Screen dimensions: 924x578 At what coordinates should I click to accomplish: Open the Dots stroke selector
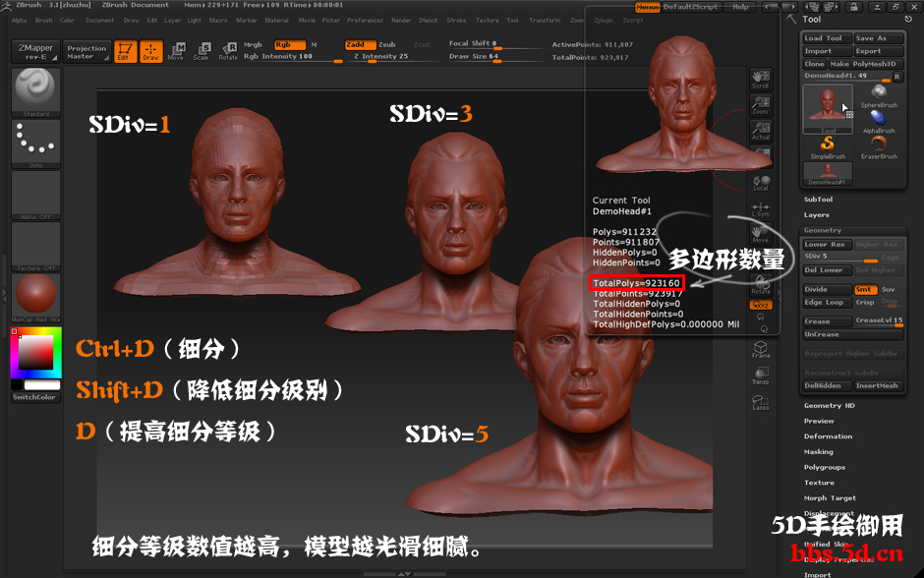35,144
